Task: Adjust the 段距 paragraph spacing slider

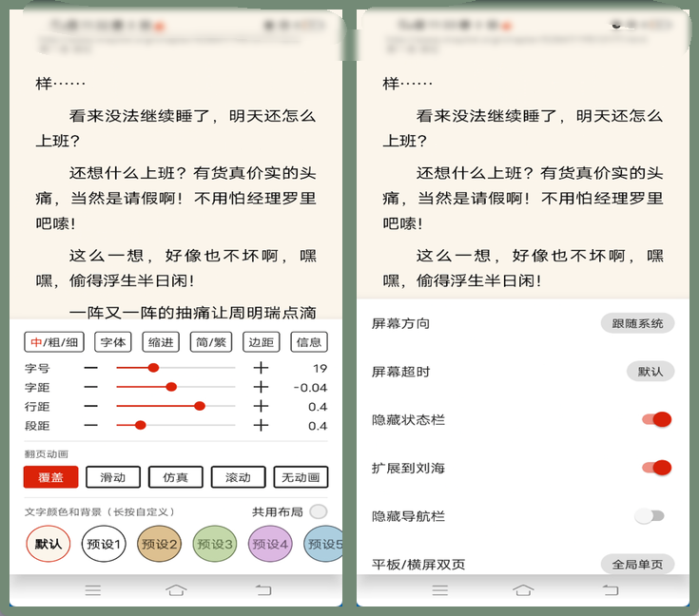Action: pos(176,426)
